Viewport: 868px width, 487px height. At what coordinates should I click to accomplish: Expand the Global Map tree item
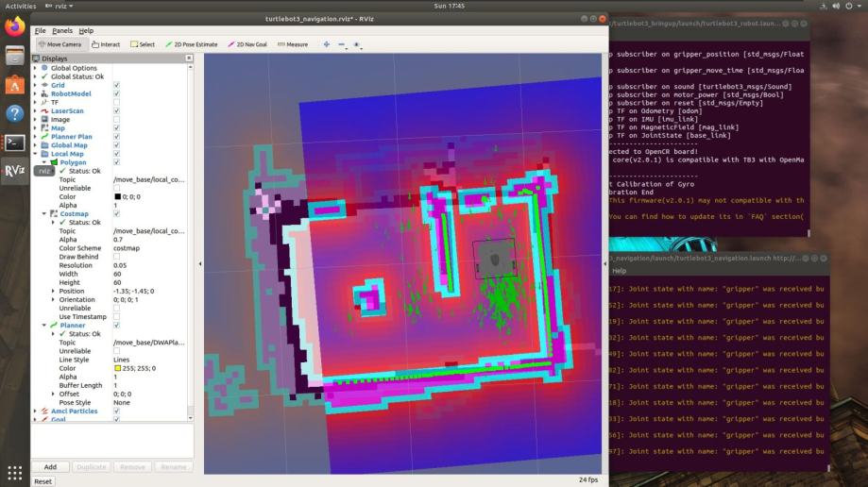(37, 145)
